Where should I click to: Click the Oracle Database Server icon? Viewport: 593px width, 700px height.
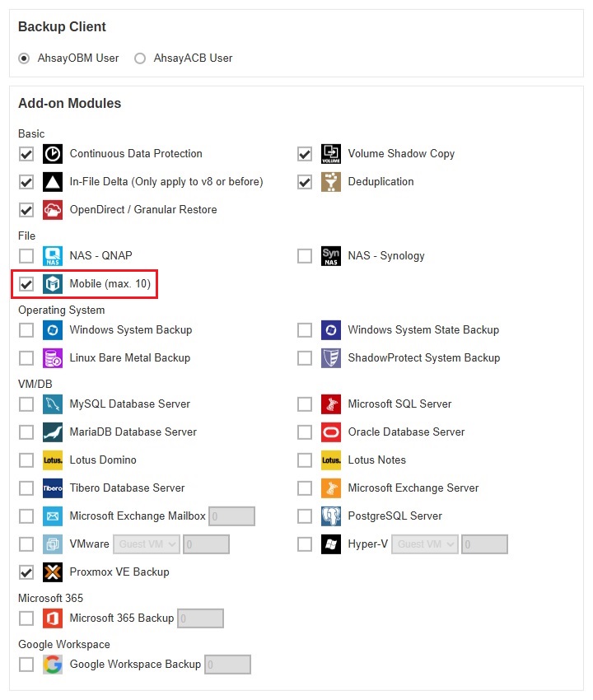point(331,432)
